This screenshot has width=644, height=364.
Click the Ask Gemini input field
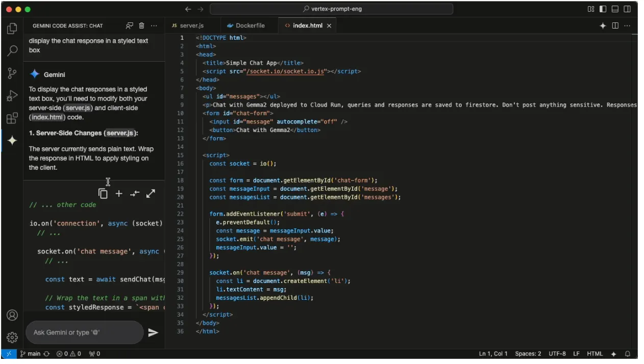pos(85,332)
